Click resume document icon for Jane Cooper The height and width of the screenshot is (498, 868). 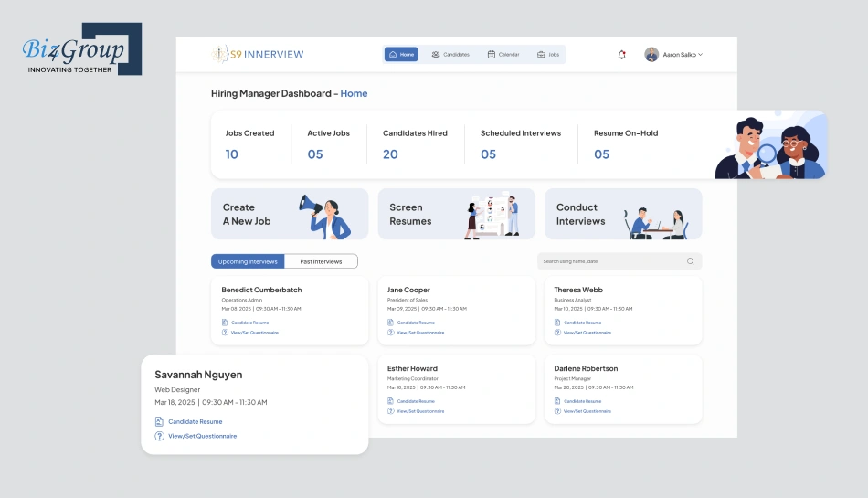tap(391, 323)
